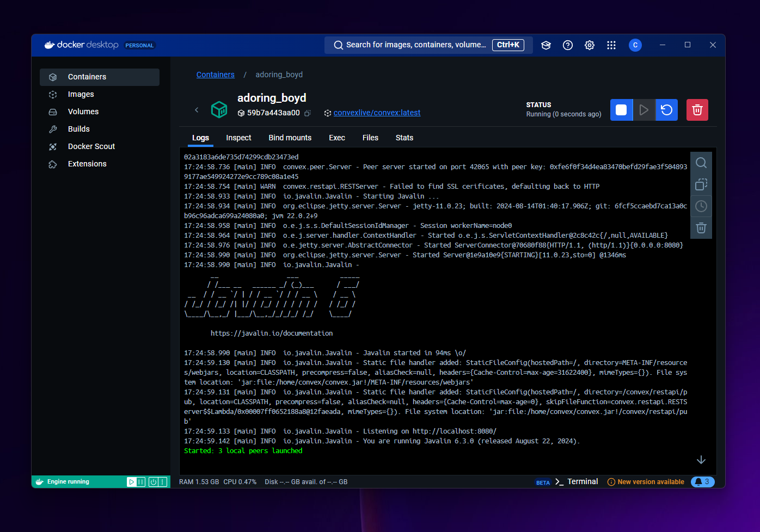The image size is (760, 532).
Task: Switch to the Files tab
Action: (x=370, y=138)
